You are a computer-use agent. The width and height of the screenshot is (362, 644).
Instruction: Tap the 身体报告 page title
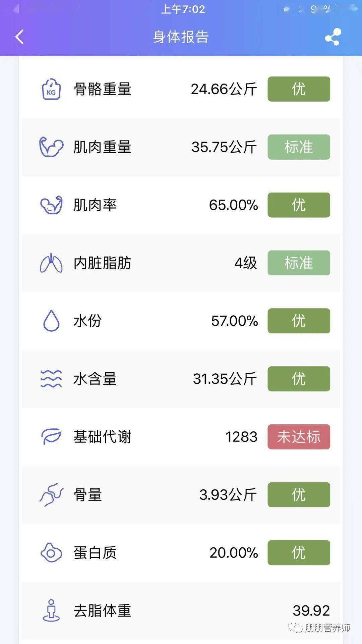tap(181, 37)
